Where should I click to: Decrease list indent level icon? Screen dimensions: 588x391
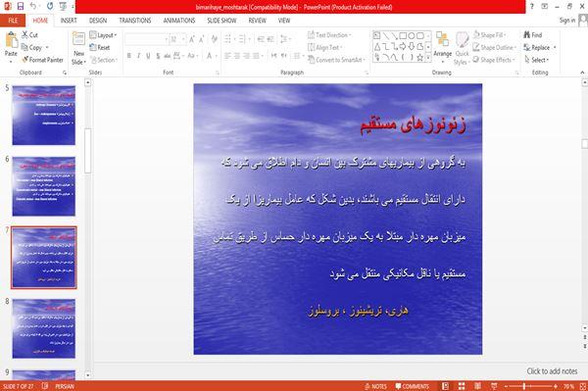pos(261,39)
